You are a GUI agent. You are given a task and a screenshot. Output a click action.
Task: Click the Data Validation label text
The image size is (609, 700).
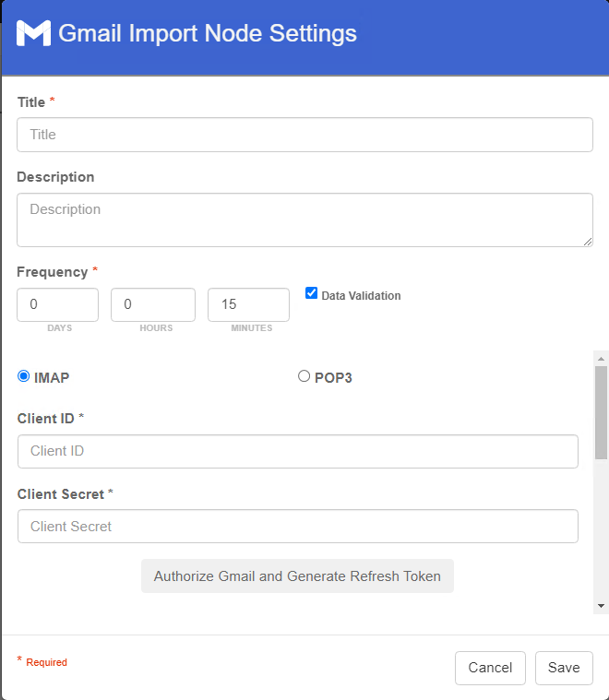[x=361, y=295]
